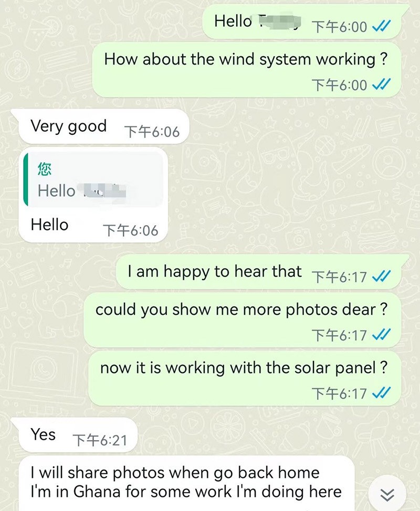This screenshot has height=511, width=420.
Task: Select the 'I will share photos' message
Action: [x=186, y=484]
